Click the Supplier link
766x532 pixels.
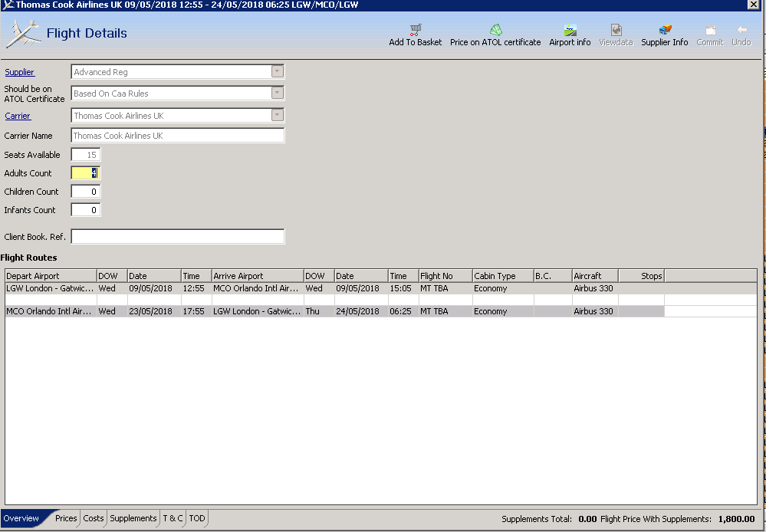click(x=19, y=72)
